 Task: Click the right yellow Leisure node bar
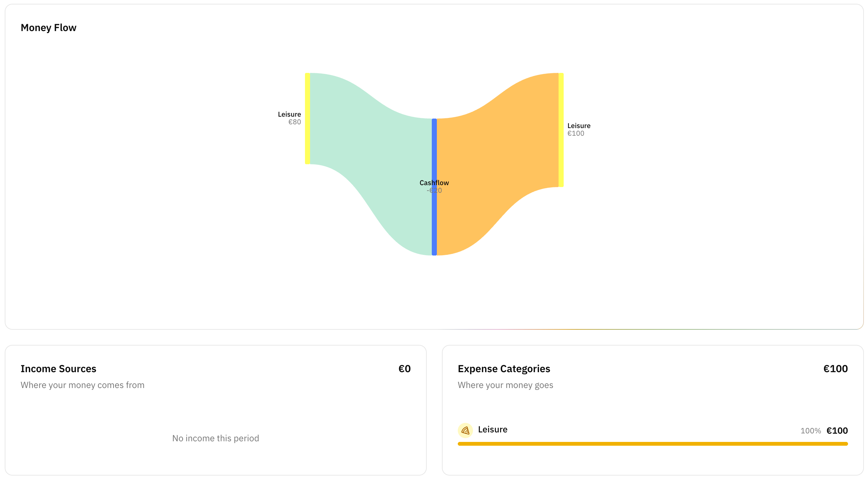[x=561, y=130]
